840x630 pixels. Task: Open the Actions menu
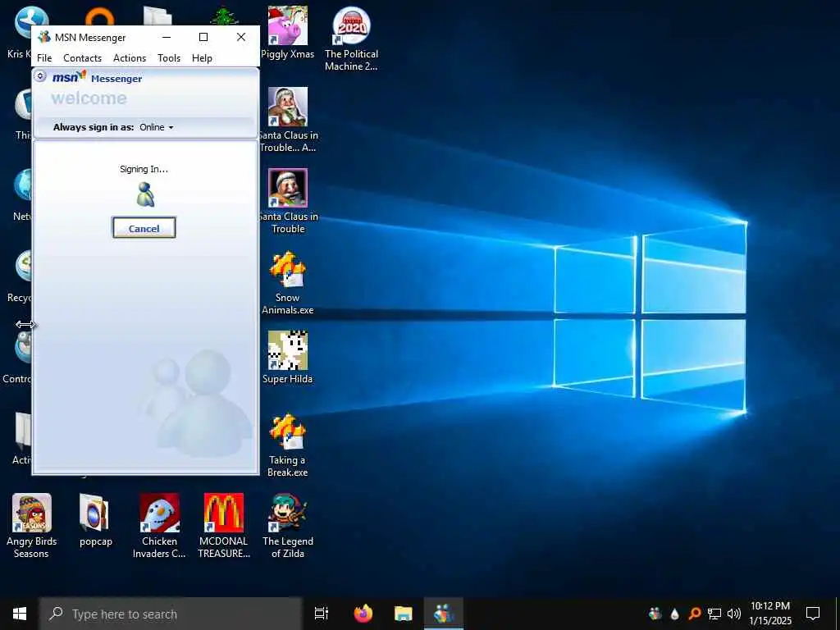[129, 58]
